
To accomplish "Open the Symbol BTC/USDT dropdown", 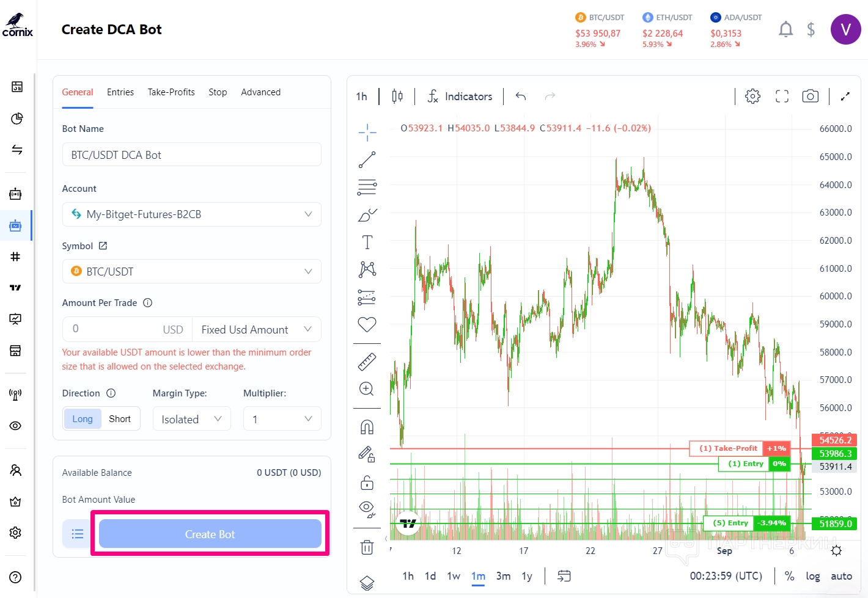I will click(x=191, y=271).
